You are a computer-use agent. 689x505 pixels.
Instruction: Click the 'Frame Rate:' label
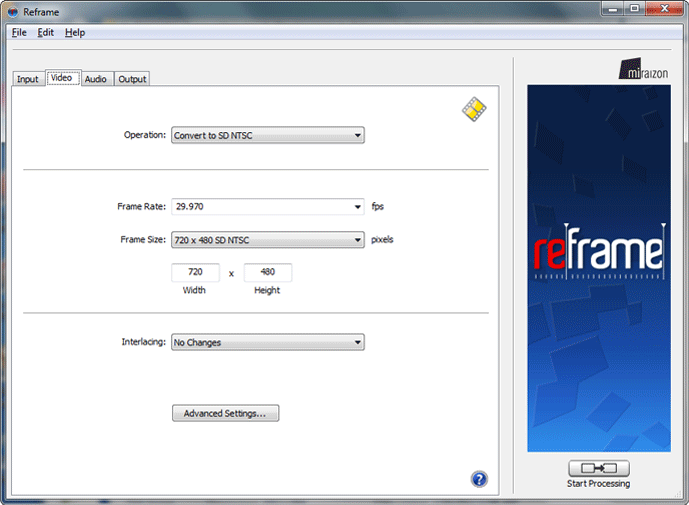coord(141,207)
